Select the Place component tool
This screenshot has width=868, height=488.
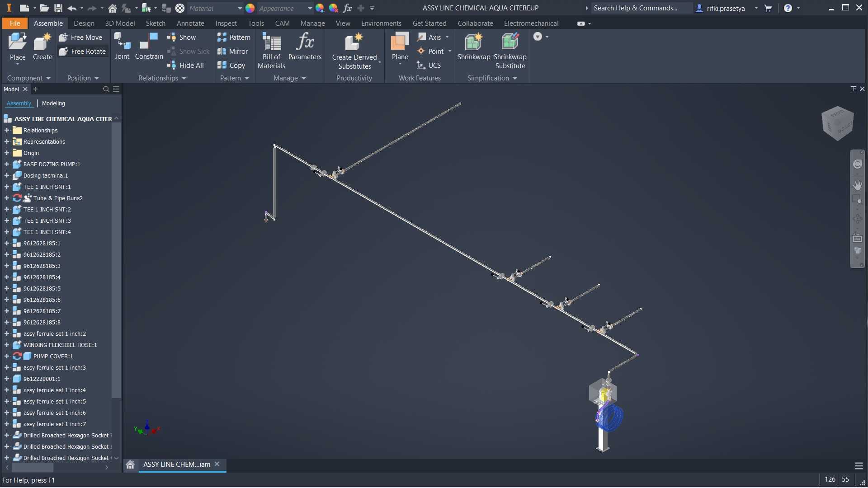(18, 48)
